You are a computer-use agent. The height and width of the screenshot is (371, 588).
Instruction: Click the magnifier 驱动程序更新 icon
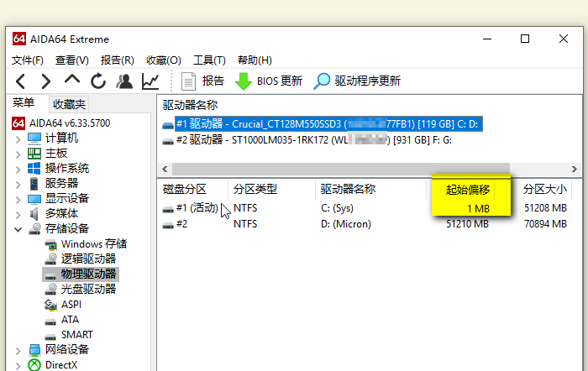pyautogui.click(x=322, y=81)
